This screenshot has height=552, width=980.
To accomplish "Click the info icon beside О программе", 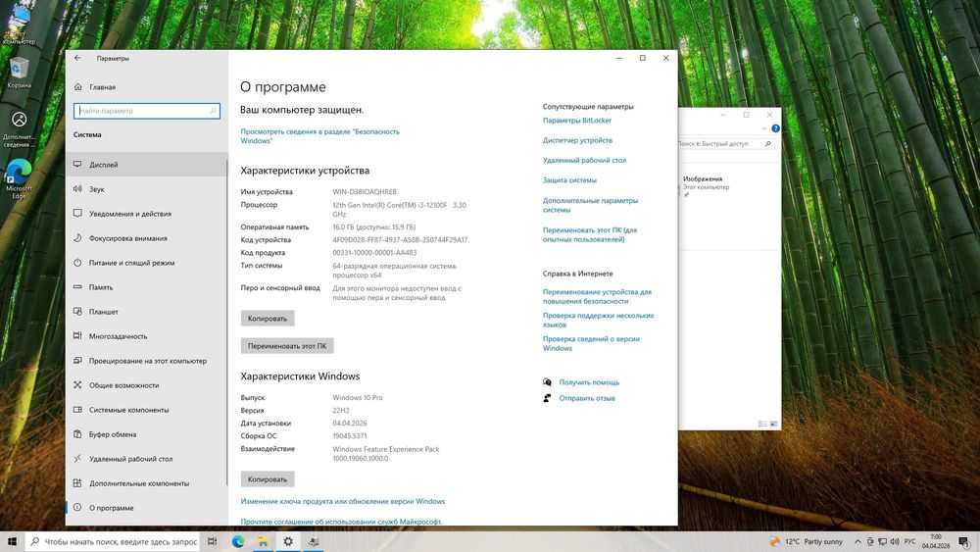I will [77, 508].
